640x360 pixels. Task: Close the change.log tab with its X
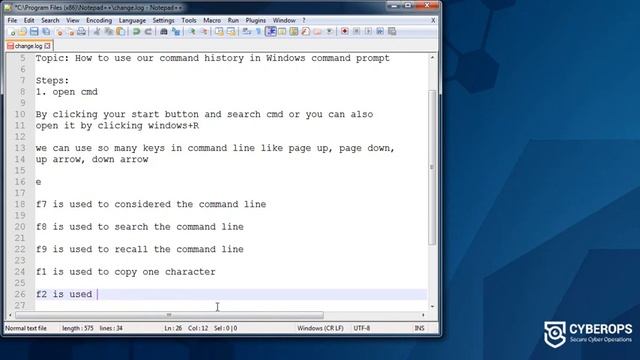coord(47,46)
